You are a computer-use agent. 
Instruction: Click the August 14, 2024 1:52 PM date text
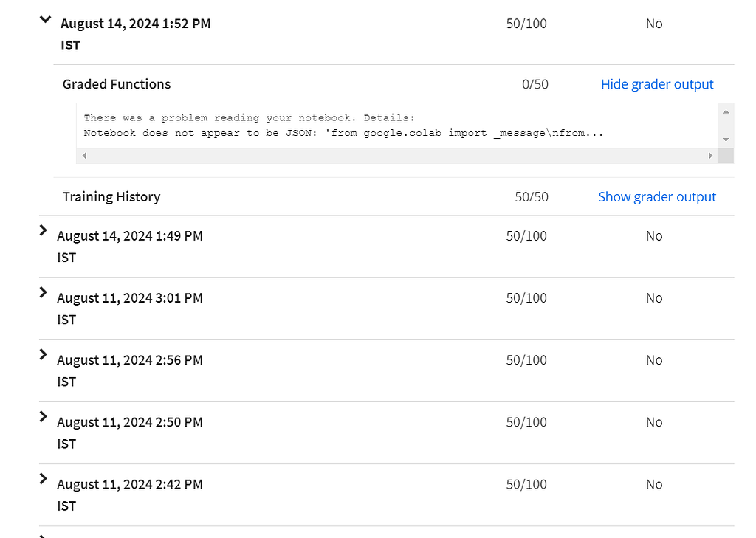(135, 24)
